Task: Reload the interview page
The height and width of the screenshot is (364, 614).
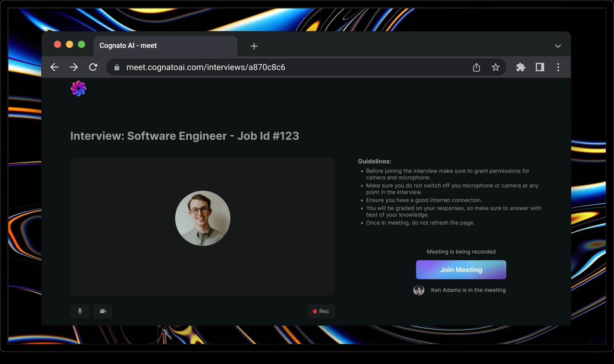Action: point(93,67)
